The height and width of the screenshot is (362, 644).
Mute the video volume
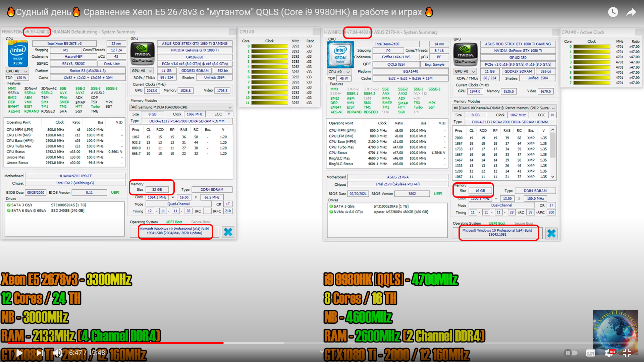[x=58, y=353]
